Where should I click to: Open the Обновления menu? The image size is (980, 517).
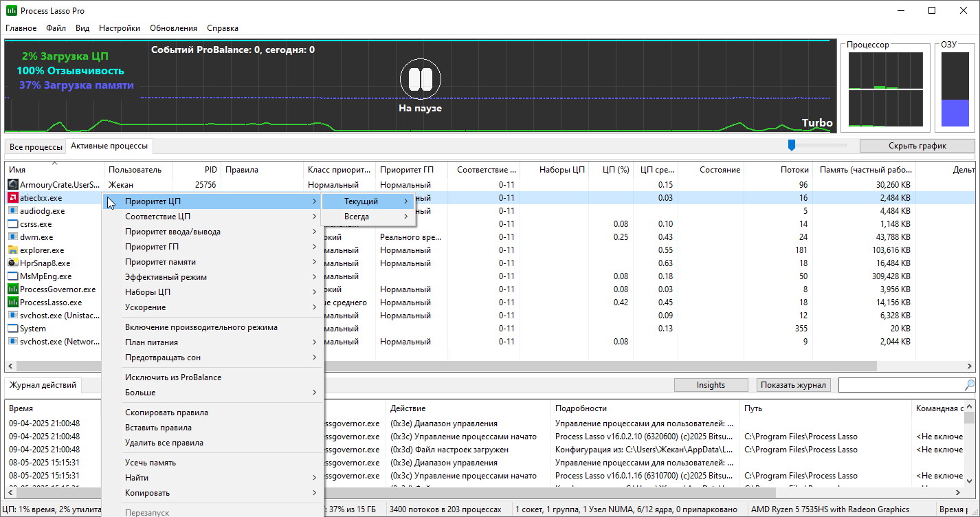(173, 28)
